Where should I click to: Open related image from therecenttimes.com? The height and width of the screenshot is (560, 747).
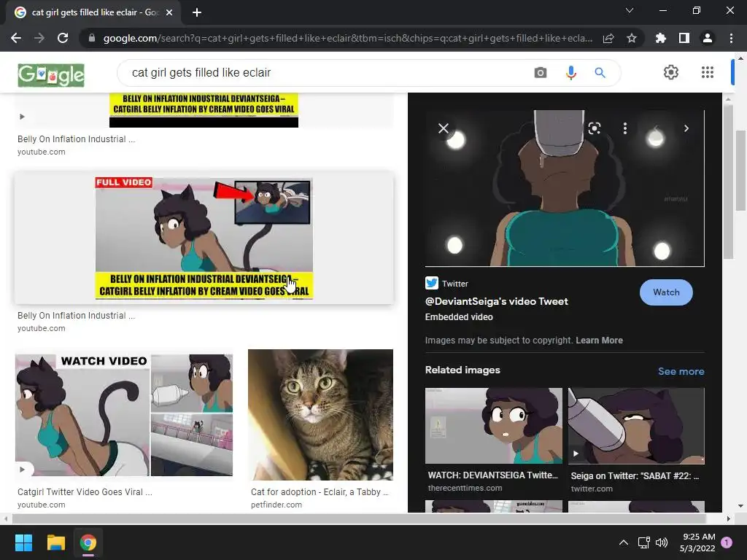coord(494,426)
